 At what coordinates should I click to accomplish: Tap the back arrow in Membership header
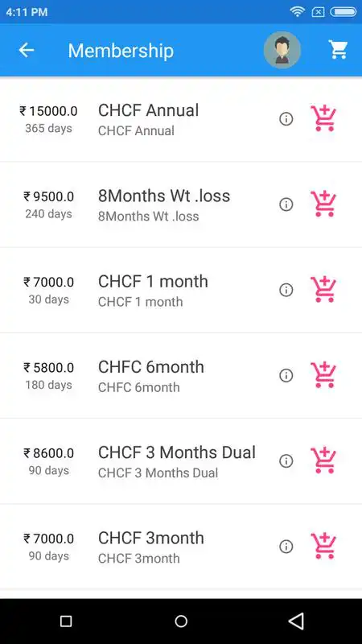[27, 50]
